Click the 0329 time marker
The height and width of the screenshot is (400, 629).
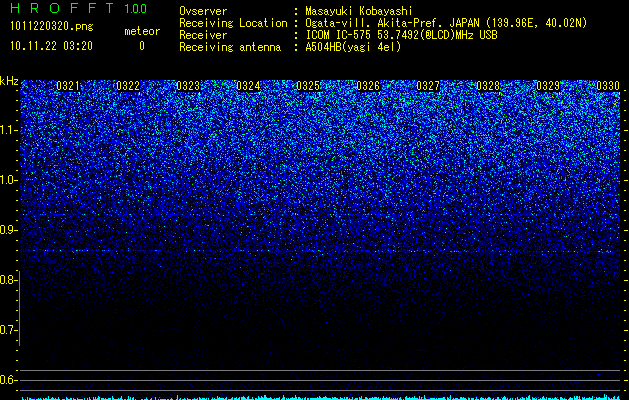(548, 86)
